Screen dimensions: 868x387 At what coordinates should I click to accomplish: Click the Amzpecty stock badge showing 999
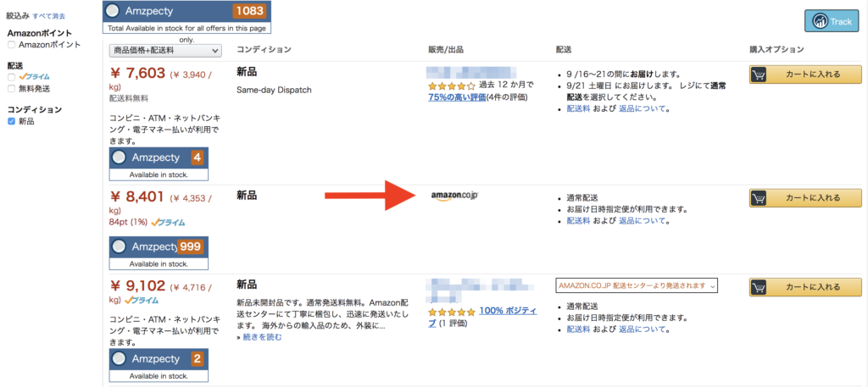pyautogui.click(x=159, y=252)
